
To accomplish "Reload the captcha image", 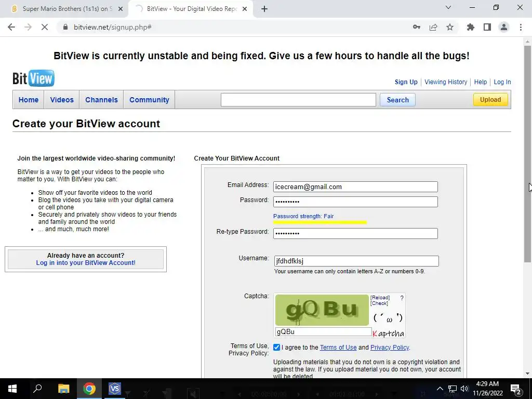I will (380, 298).
